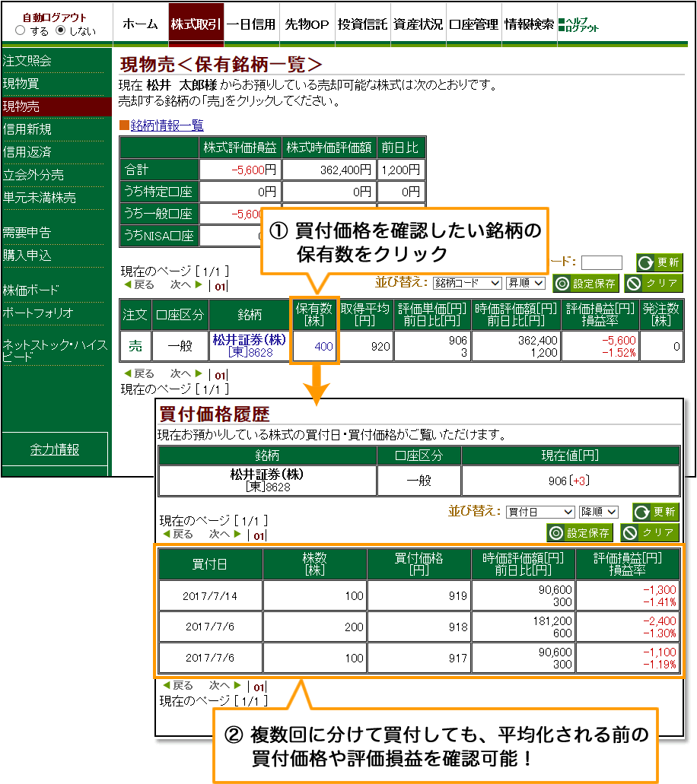Click the クリア button in holdings list

tap(654, 284)
